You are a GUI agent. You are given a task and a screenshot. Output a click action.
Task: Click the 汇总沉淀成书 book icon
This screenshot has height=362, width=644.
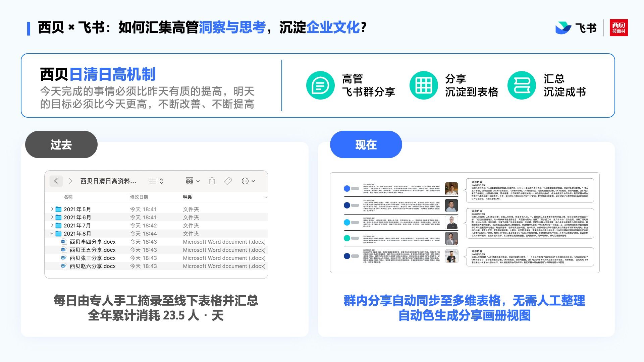coord(522,85)
